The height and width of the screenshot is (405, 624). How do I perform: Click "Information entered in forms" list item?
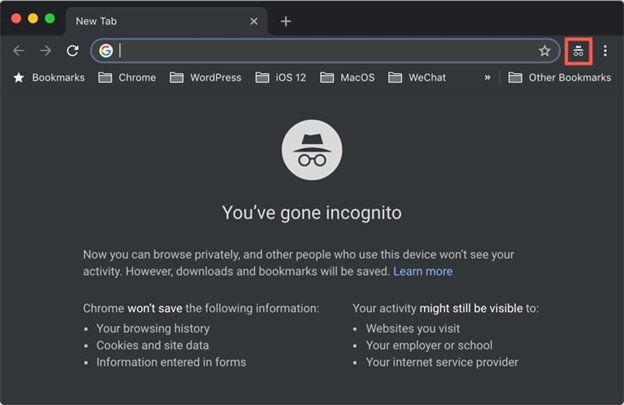pyautogui.click(x=171, y=362)
